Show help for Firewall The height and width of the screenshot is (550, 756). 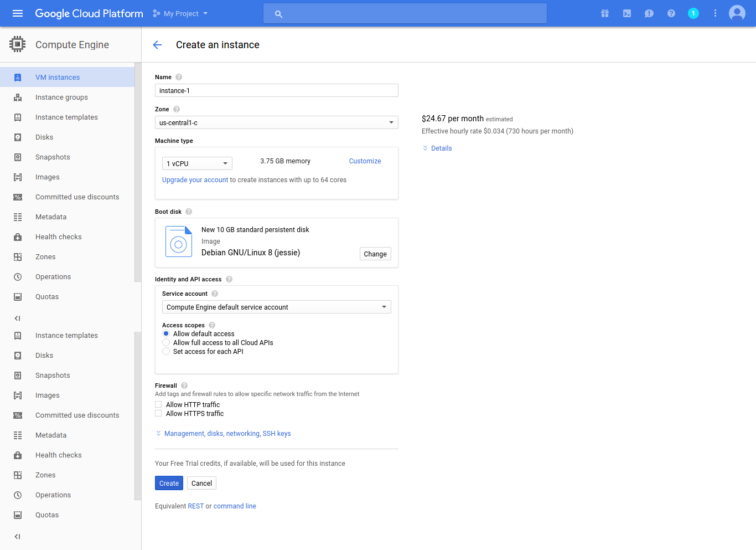(184, 385)
